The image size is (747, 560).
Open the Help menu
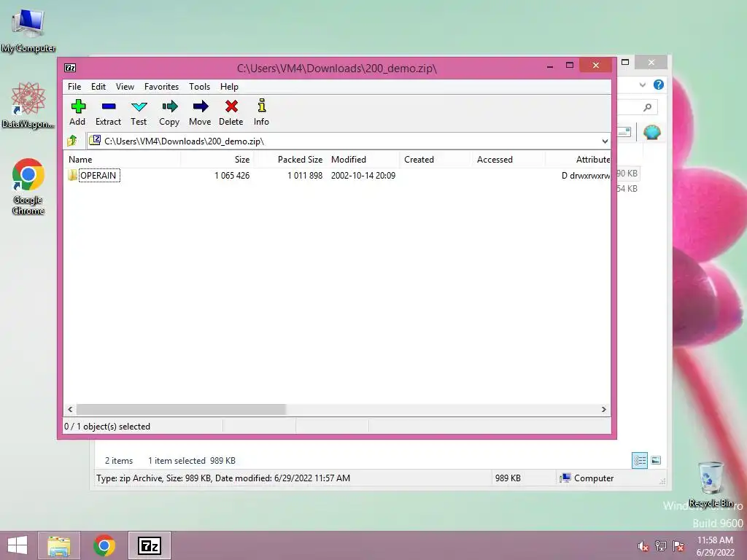[x=229, y=87]
